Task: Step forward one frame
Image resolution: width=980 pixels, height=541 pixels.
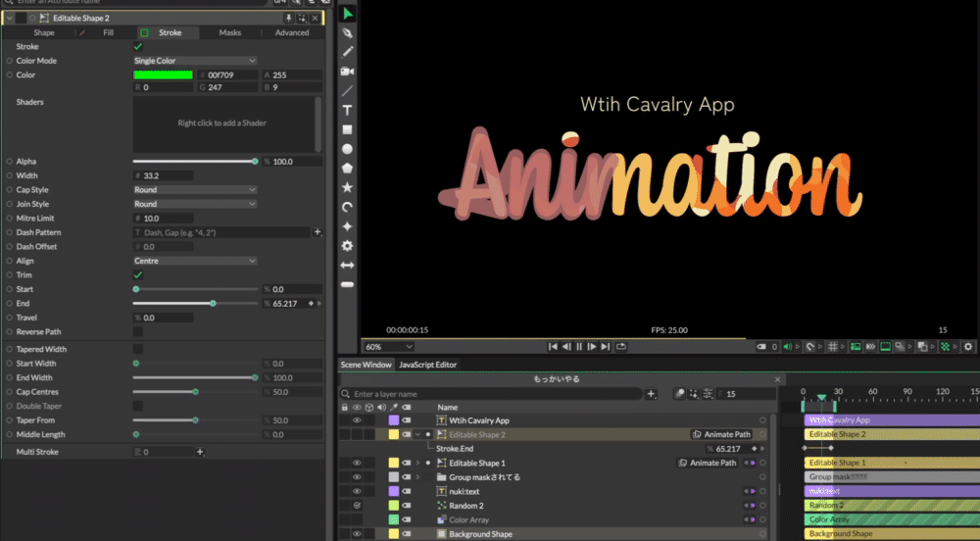Action: click(592, 347)
